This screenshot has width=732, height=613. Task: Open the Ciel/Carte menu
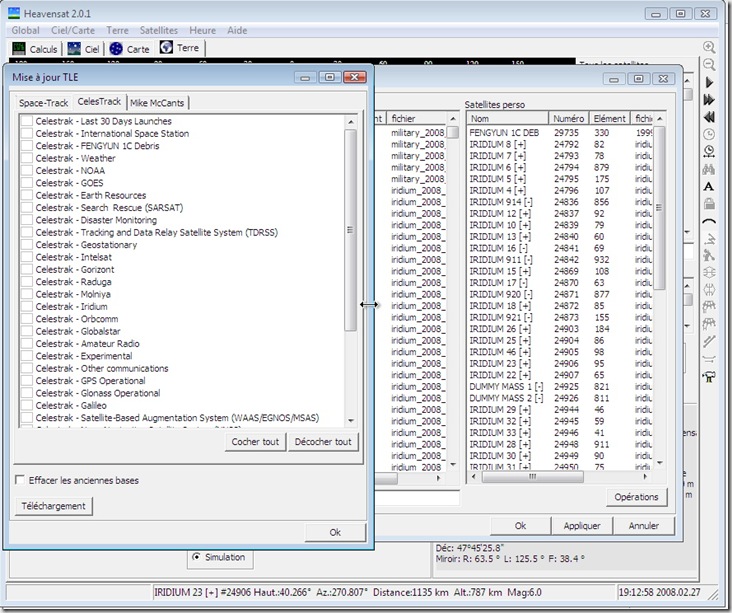(x=73, y=30)
